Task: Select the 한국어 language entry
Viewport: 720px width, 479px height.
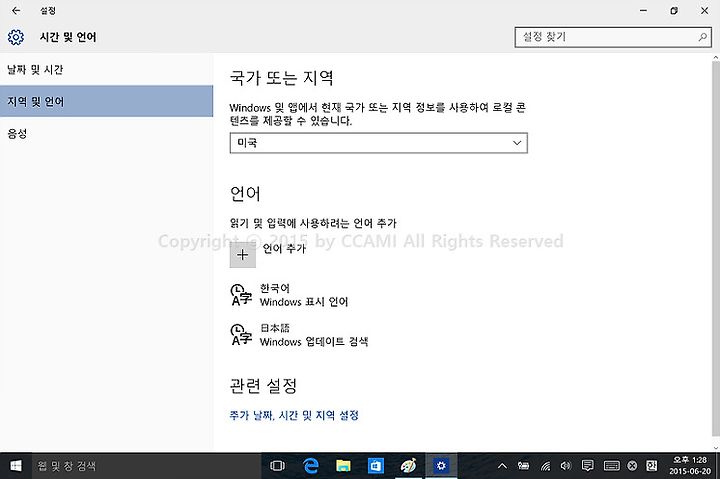Action: click(303, 295)
